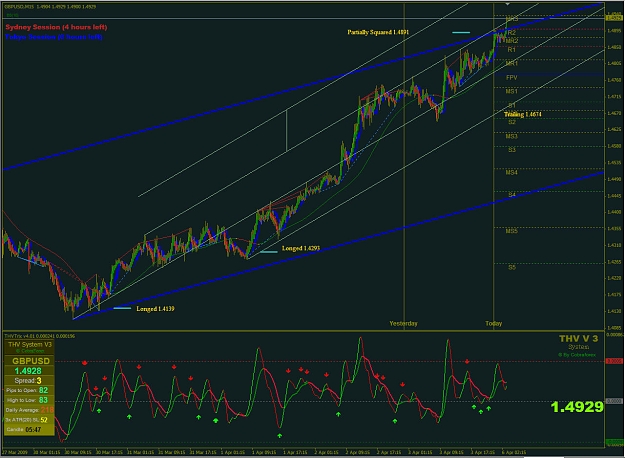Click the '3x ATR(20) SL: 52' row
The height and width of the screenshot is (458, 625).
[x=29, y=420]
